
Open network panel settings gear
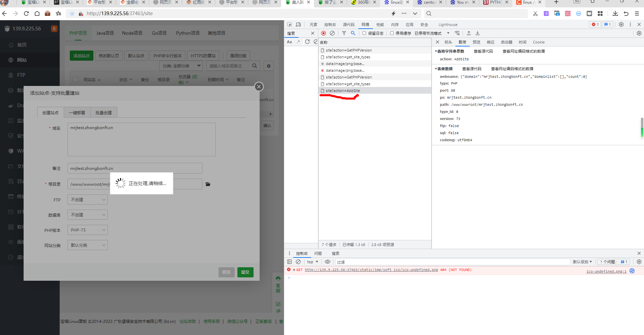(x=639, y=33)
